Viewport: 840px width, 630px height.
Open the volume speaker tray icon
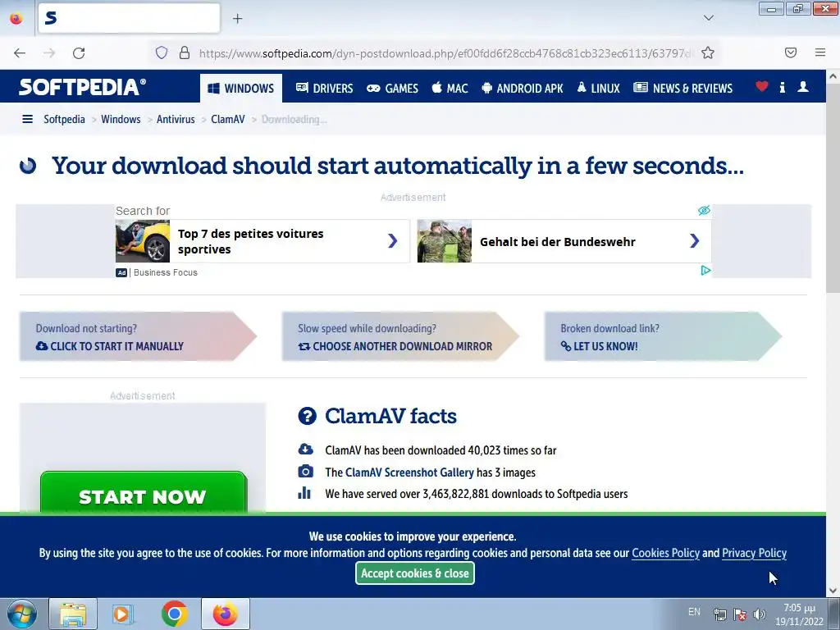pos(759,614)
